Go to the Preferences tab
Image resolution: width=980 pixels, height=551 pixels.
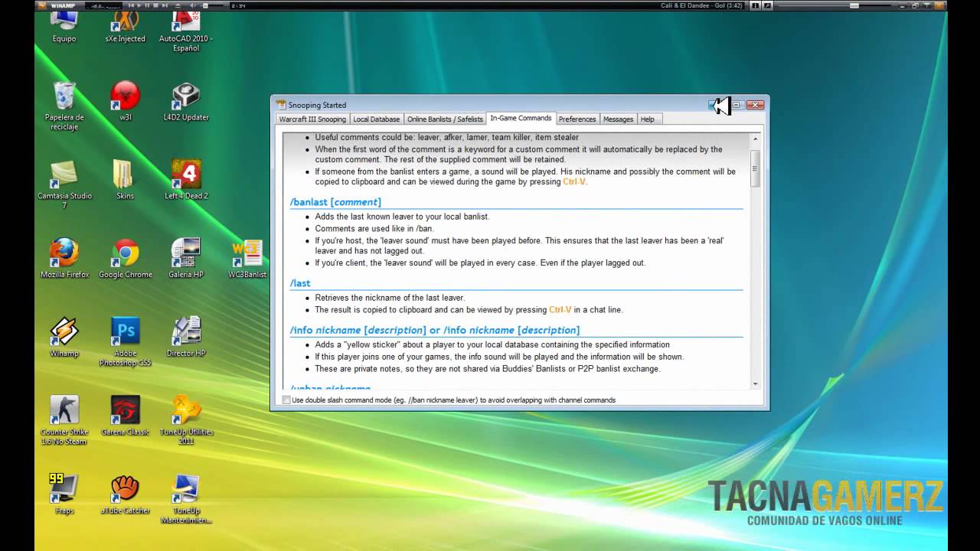click(x=577, y=119)
